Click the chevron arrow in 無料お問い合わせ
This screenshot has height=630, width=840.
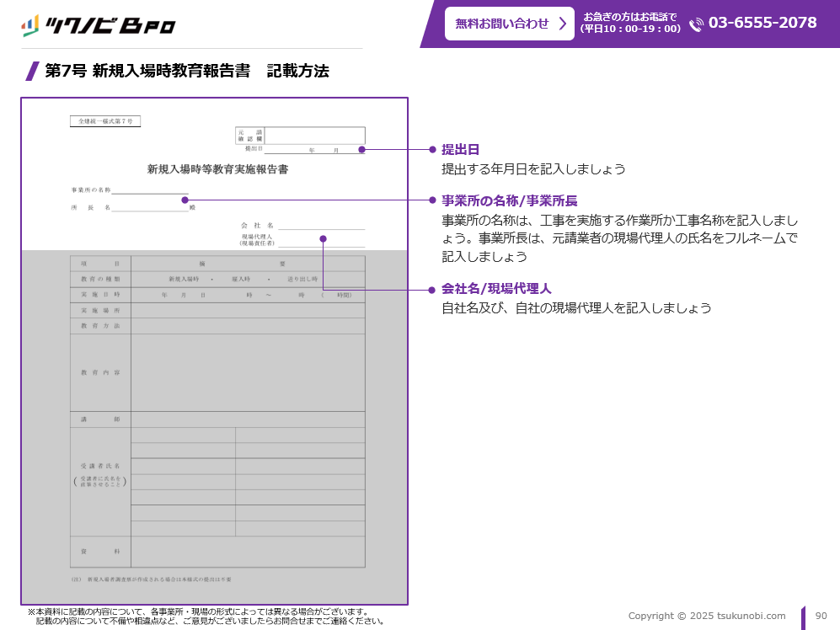(x=563, y=24)
